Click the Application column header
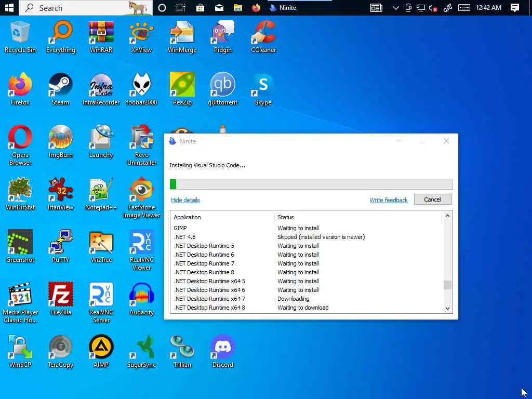532x399 pixels. pos(222,217)
